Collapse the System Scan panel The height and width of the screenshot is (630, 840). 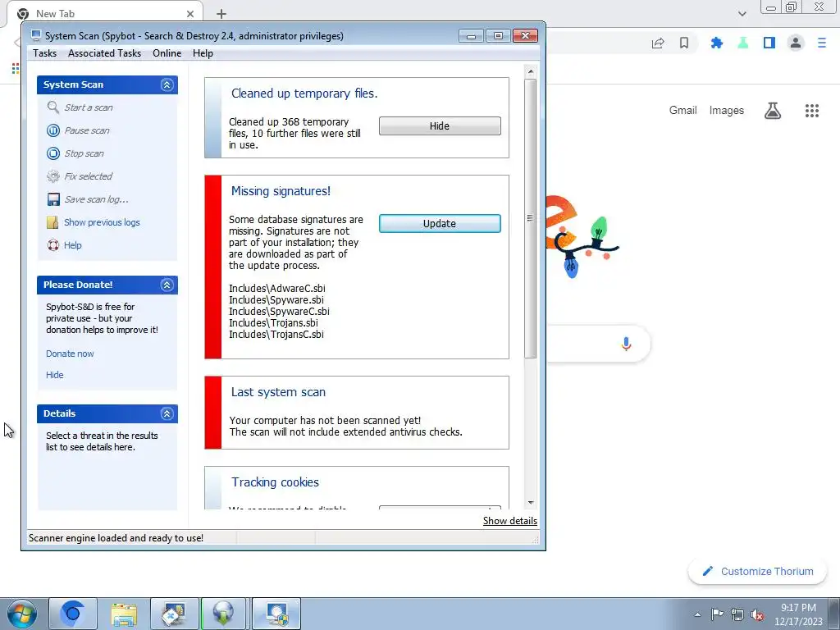pyautogui.click(x=167, y=84)
